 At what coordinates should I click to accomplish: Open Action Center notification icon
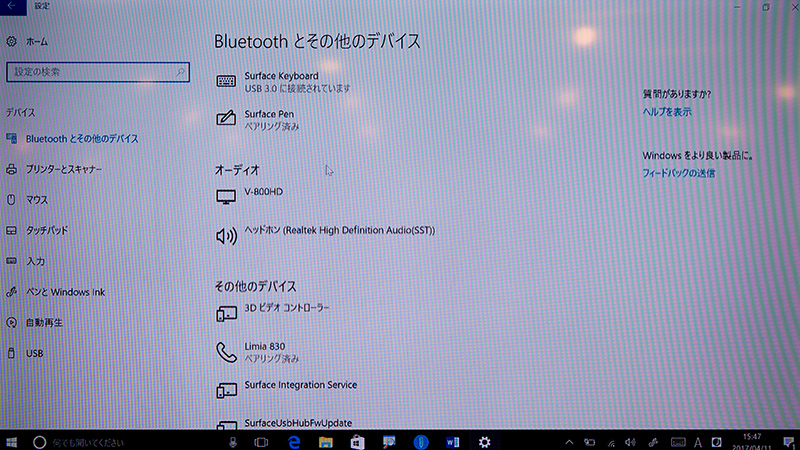(x=788, y=442)
